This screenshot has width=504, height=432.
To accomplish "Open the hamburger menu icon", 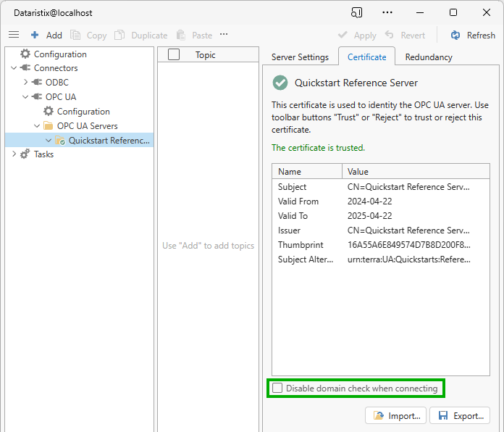I will [x=13, y=35].
